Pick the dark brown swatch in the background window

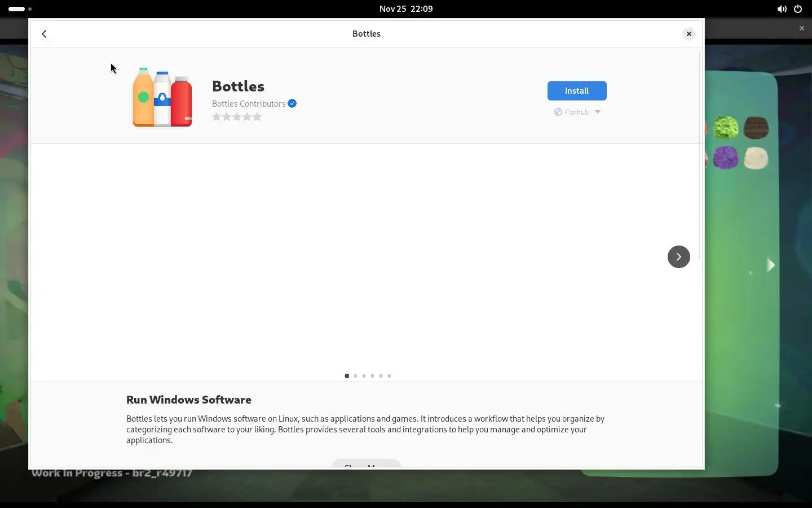(756, 128)
